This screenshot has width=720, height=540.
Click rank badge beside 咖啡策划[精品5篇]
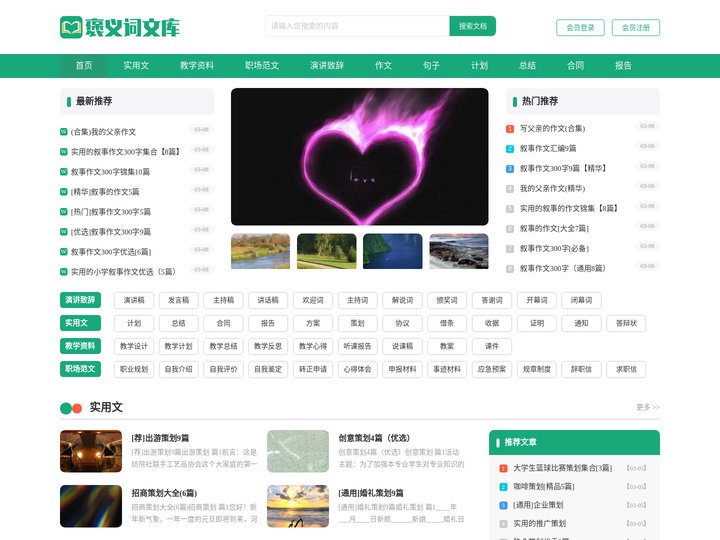pos(503,487)
